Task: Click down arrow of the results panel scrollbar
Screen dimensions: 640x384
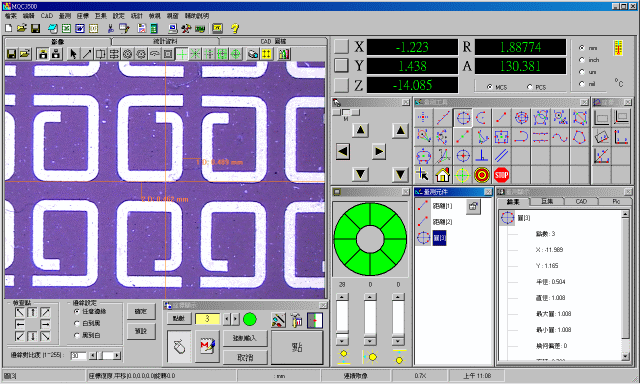Action: (625, 356)
